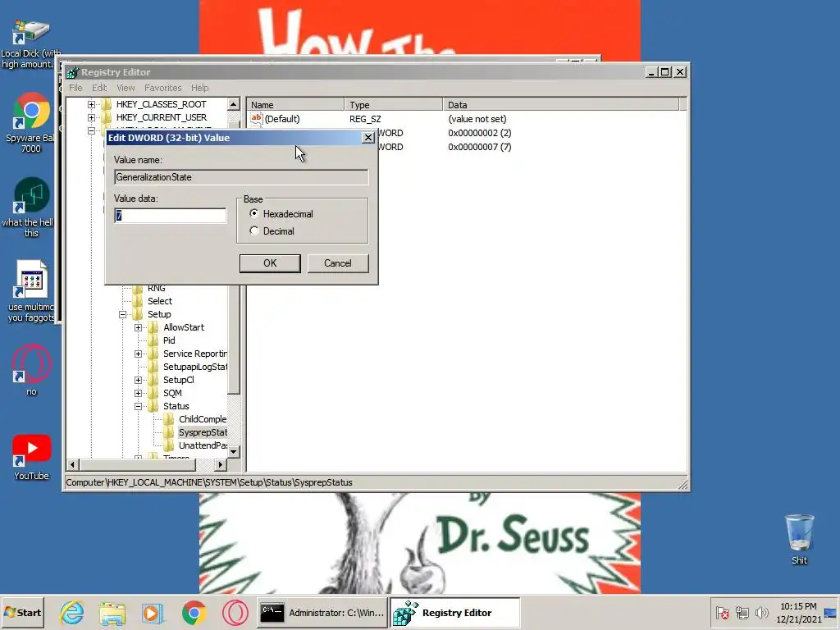This screenshot has width=840, height=630.
Task: Select the Decimal base option
Action: [254, 231]
